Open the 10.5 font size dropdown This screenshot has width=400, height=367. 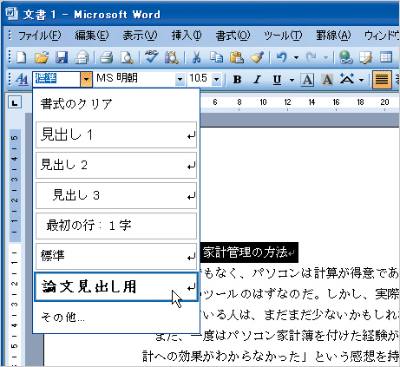pos(216,80)
